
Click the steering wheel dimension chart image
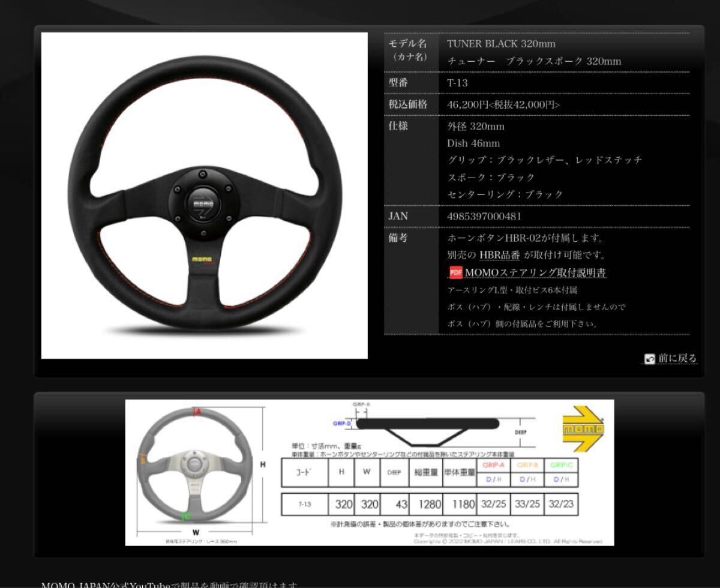370,472
